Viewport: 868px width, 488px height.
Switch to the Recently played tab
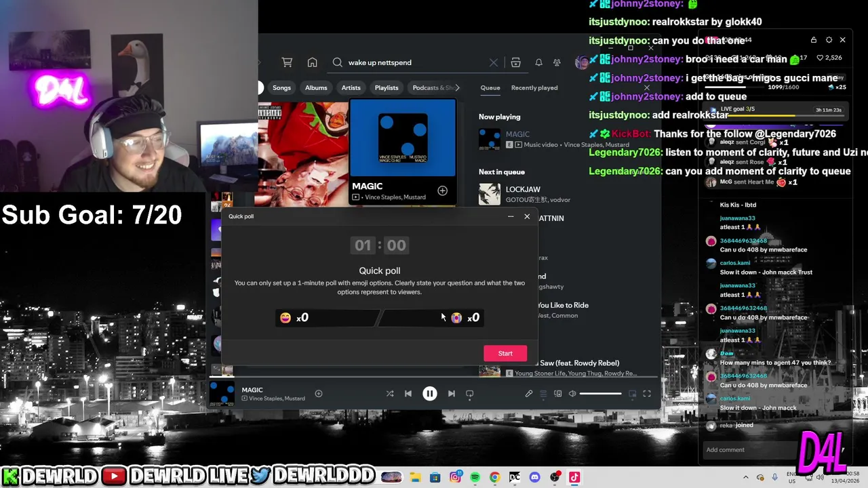click(534, 87)
